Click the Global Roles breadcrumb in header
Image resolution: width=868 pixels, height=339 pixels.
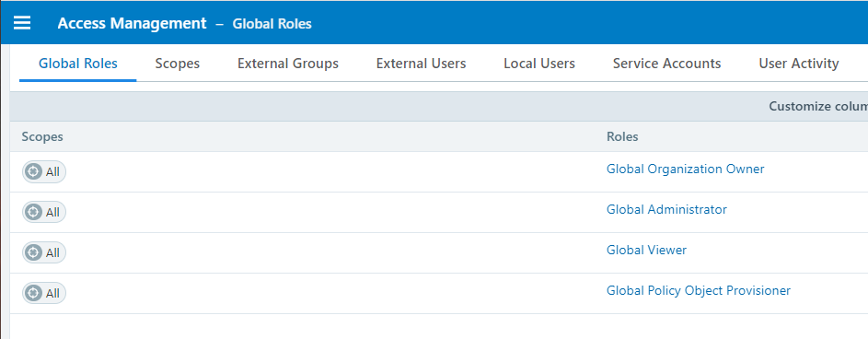(272, 24)
